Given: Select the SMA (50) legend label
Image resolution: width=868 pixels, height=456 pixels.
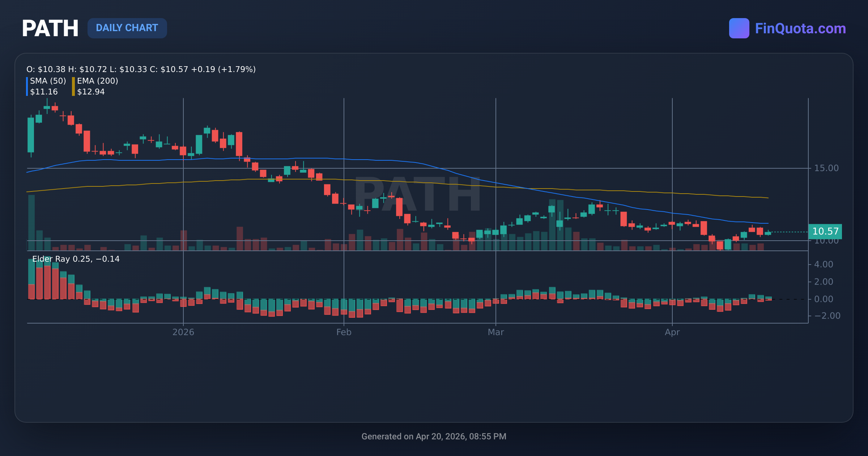Looking at the screenshot, I should 48,81.
